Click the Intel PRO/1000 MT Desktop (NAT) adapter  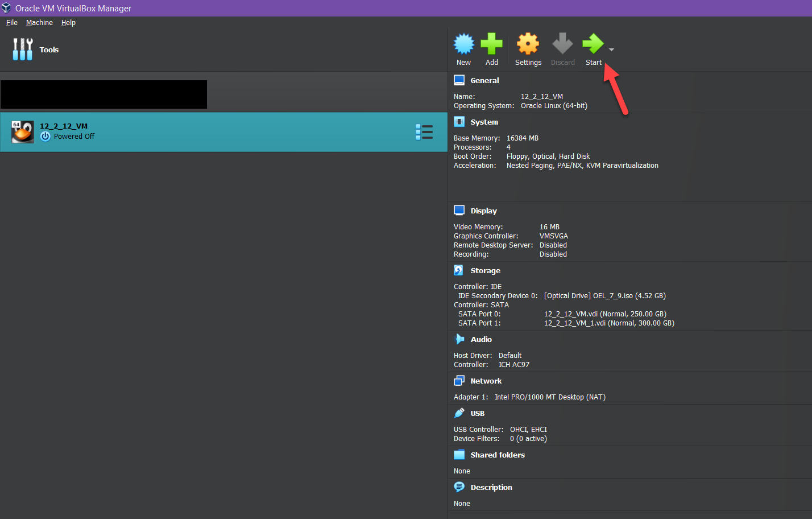550,397
